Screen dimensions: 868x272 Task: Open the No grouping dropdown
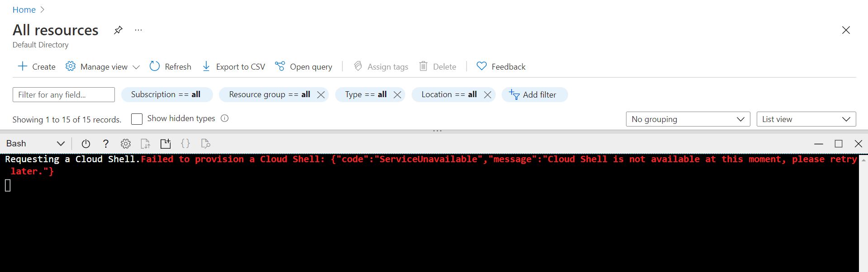(x=688, y=119)
